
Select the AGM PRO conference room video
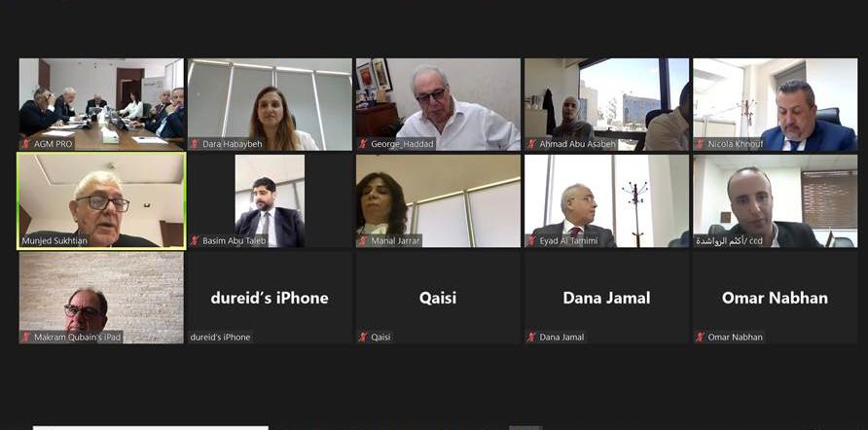pyautogui.click(x=101, y=105)
